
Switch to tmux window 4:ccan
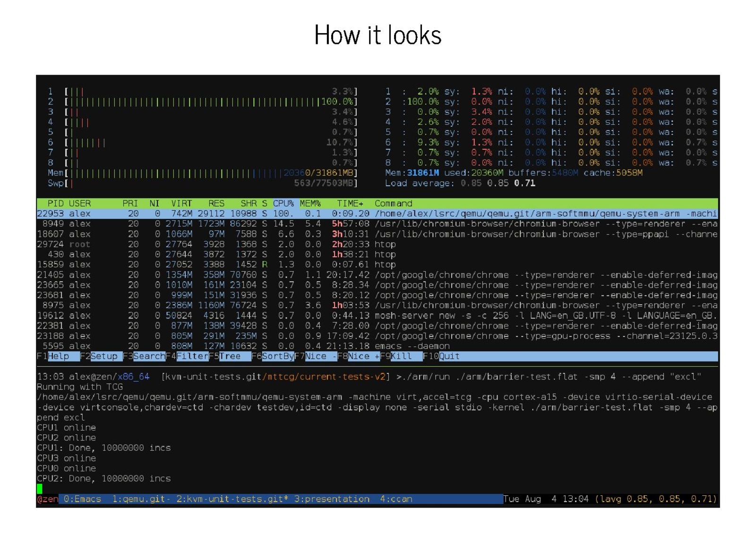tap(396, 499)
